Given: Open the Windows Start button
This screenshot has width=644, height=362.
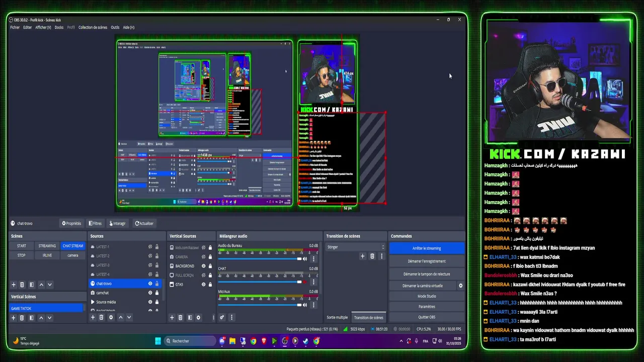Looking at the screenshot, I should (158, 341).
